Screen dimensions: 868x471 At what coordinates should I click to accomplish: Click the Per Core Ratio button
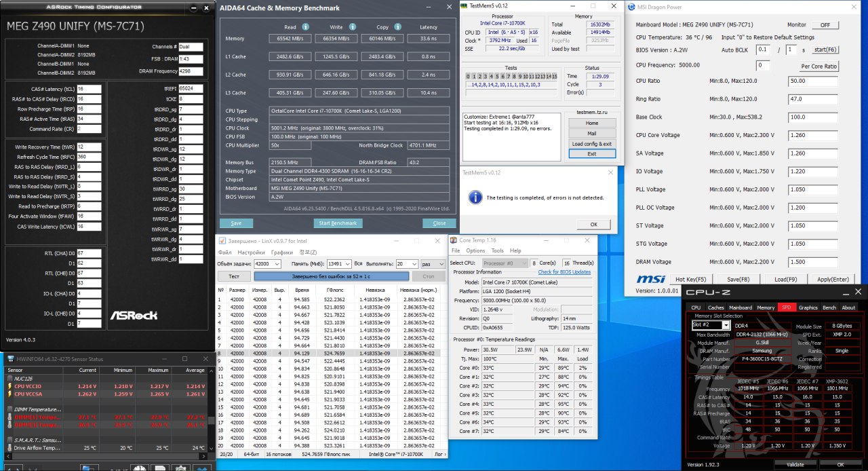819,67
